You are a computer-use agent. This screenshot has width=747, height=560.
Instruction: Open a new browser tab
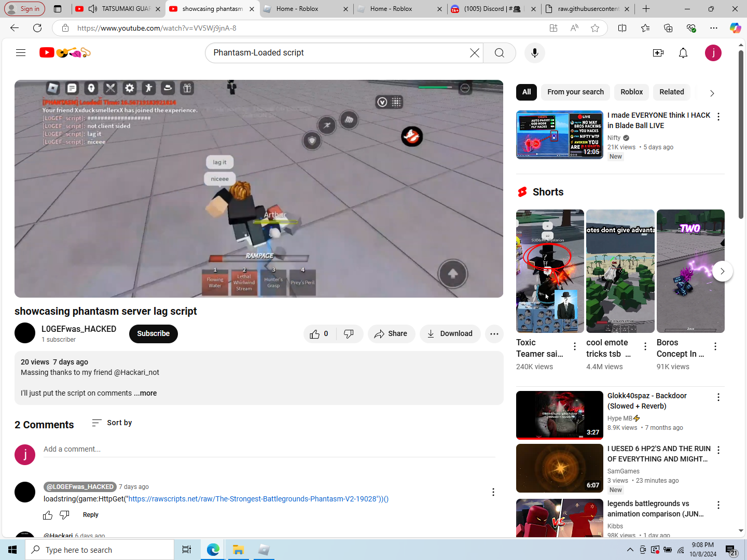[x=646, y=9]
